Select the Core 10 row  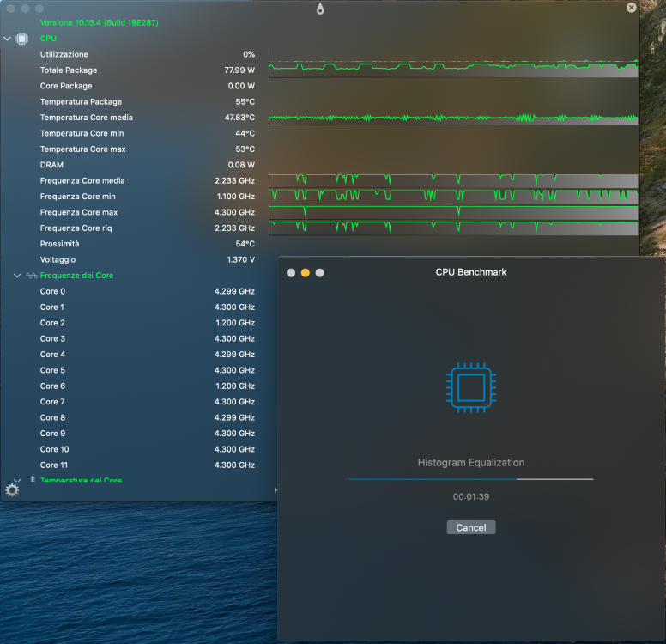click(148, 449)
